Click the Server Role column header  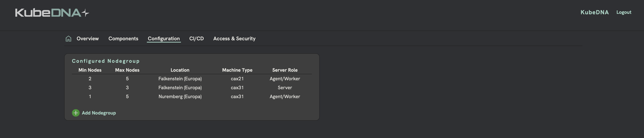point(285,70)
